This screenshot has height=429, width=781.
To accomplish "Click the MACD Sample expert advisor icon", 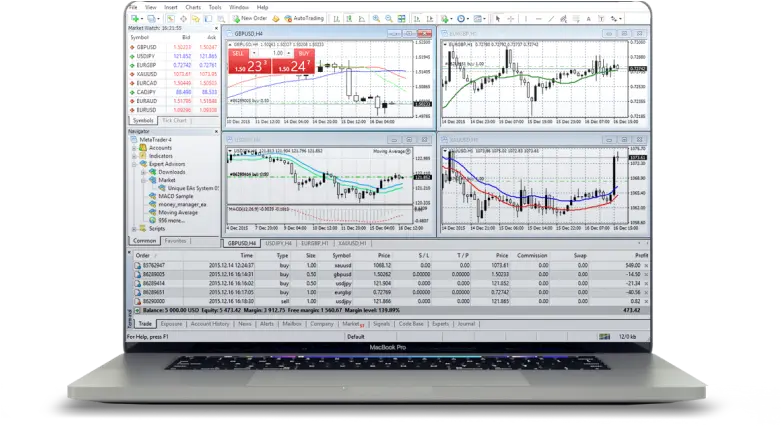I will coord(152,196).
